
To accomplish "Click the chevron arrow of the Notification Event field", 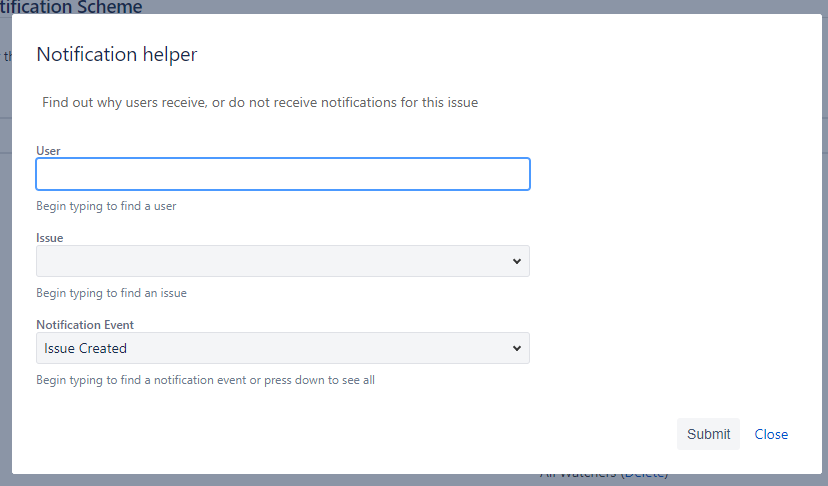I will [517, 348].
